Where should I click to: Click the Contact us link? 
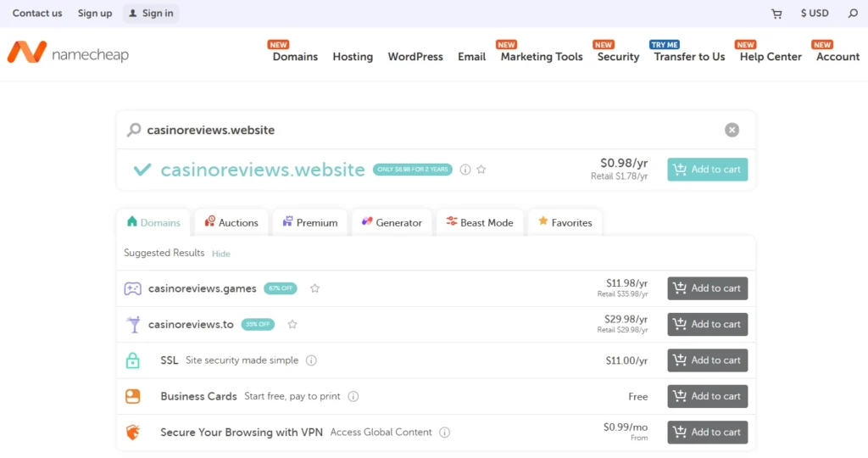click(37, 14)
